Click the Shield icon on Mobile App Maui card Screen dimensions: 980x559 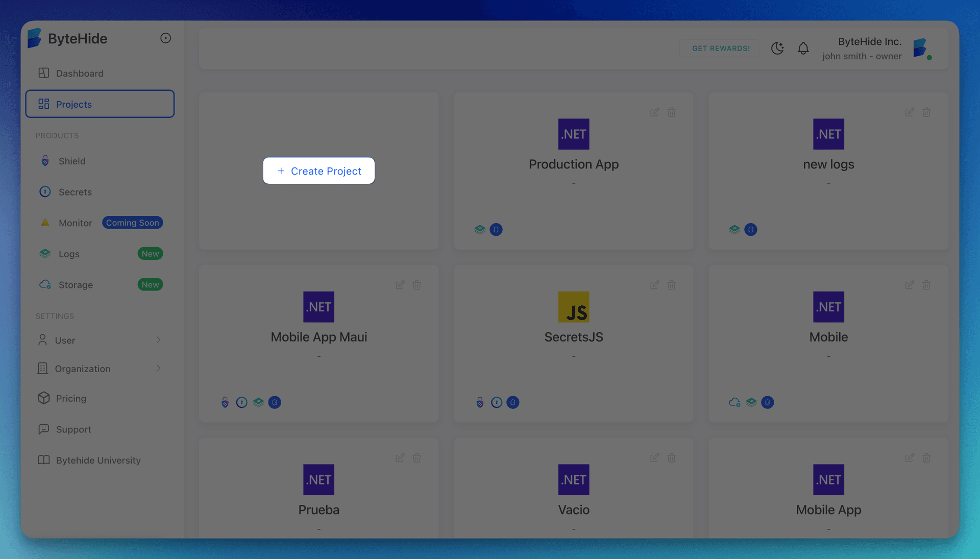[225, 402]
